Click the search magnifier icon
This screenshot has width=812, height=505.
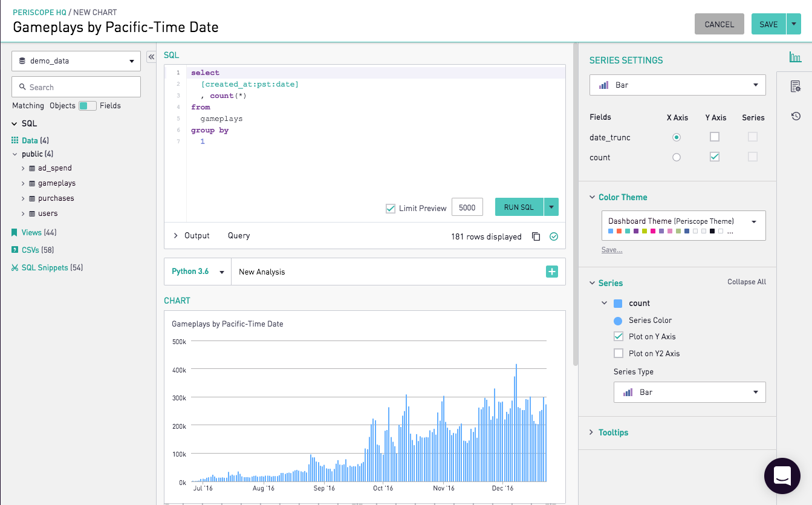(22, 87)
